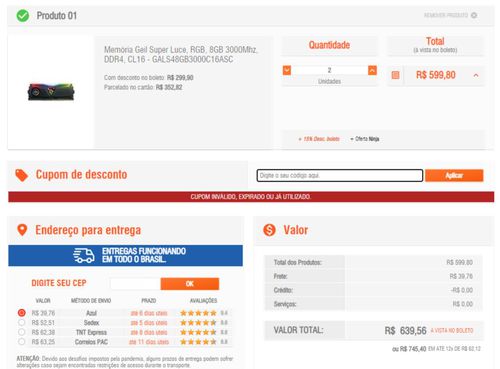Image resolution: width=500 pixels, height=369 pixels.
Task: Click the Azul star rating
Action: coord(198,313)
